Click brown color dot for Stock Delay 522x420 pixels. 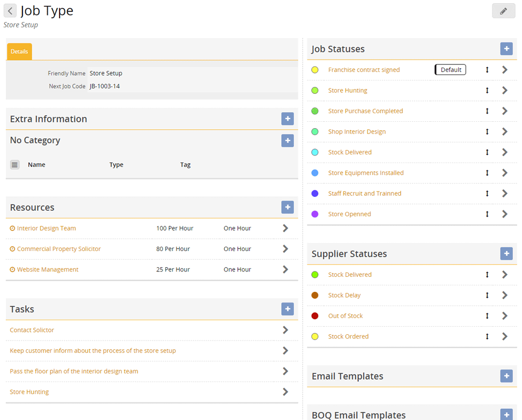[315, 295]
